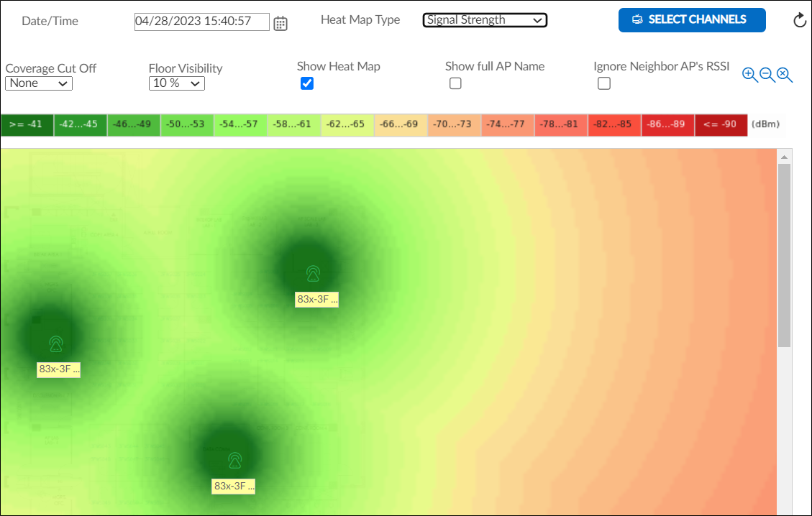Select the top-center 83x-3F access point icon
This screenshot has height=516, width=812.
pyautogui.click(x=312, y=273)
